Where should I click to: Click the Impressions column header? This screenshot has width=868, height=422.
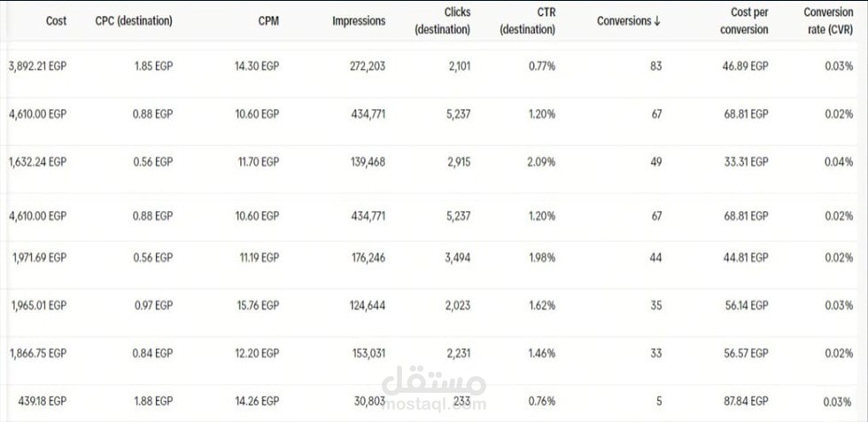pos(359,21)
